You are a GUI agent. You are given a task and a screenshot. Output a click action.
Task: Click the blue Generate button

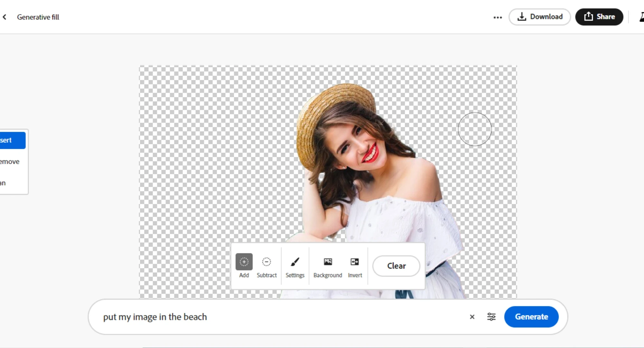coord(531,317)
